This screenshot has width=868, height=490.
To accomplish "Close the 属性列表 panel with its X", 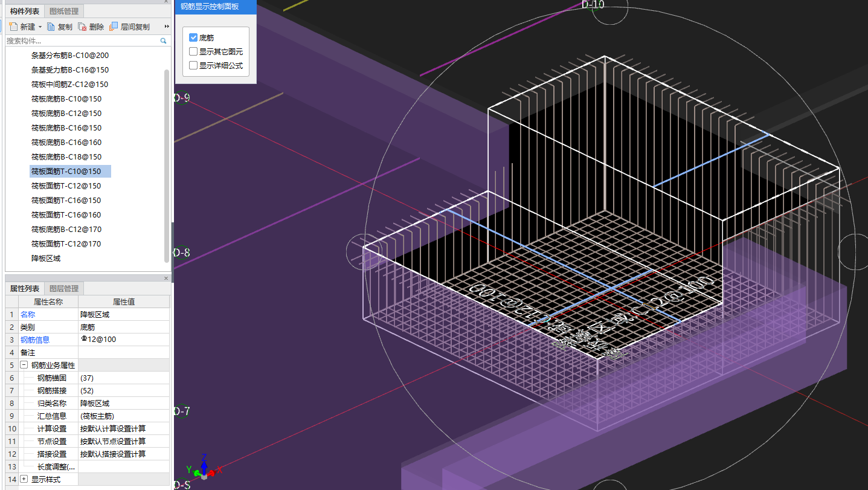I will (x=167, y=279).
